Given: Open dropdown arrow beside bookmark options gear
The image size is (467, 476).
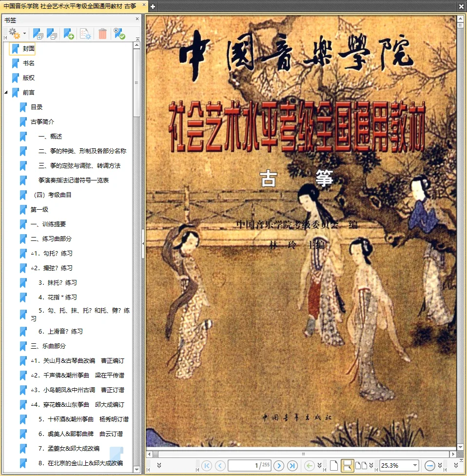Looking at the screenshot, I should 24,33.
